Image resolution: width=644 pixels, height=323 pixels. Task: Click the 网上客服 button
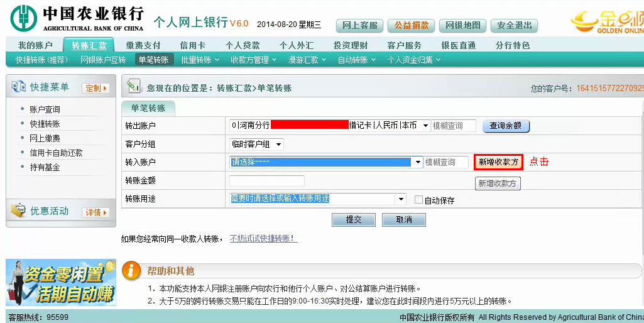(x=360, y=26)
